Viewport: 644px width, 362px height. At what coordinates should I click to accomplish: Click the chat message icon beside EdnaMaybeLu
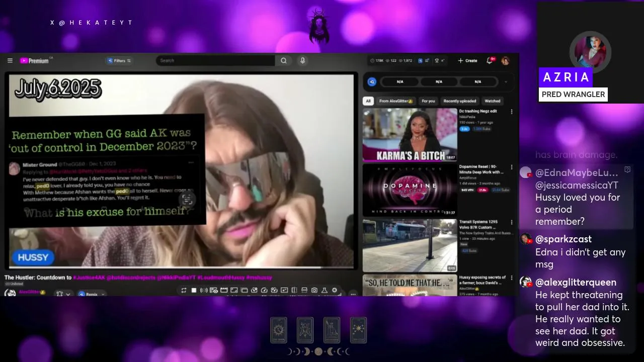(627, 170)
